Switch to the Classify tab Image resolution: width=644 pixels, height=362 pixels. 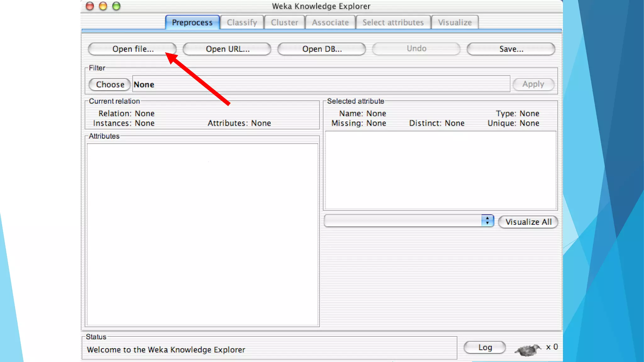coord(242,23)
